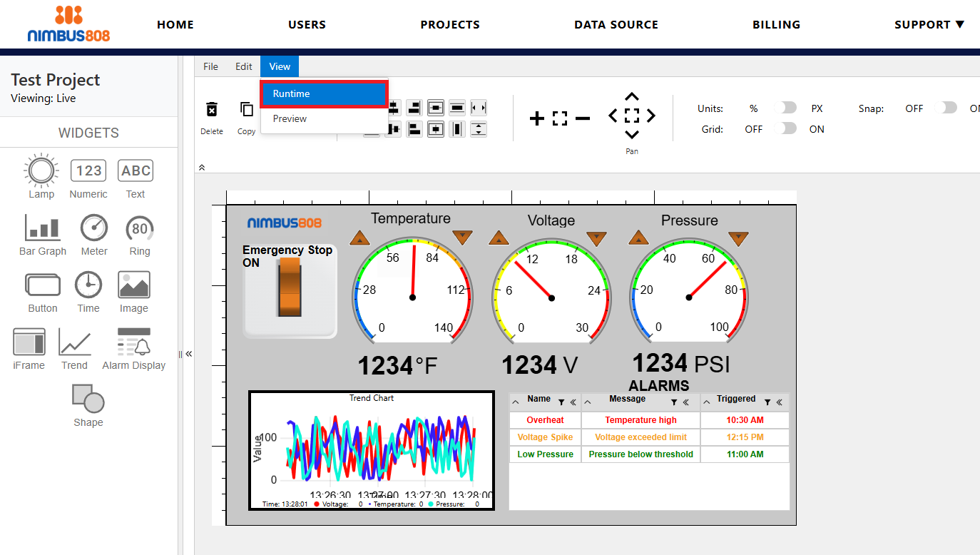Screen dimensions: 980x555
Task: Collapse the toolbar with double chevron
Action: pos(202,167)
